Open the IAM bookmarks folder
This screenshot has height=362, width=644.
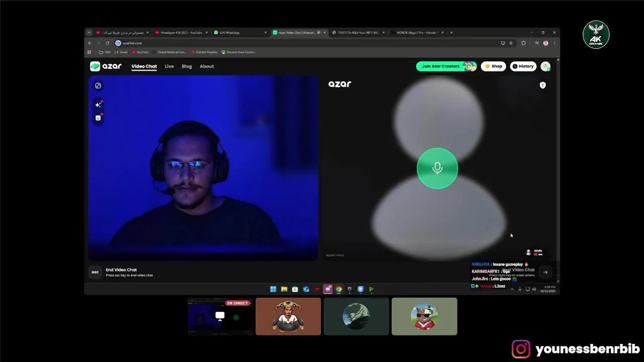105,52
